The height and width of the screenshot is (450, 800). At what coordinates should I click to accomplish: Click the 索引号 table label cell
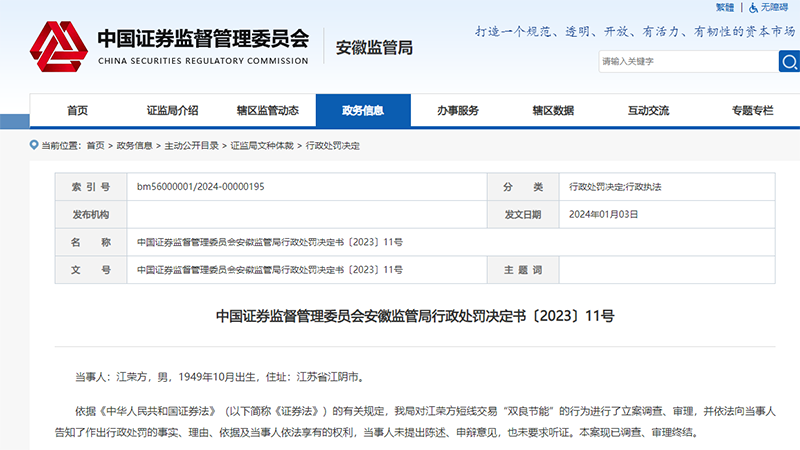[91, 187]
